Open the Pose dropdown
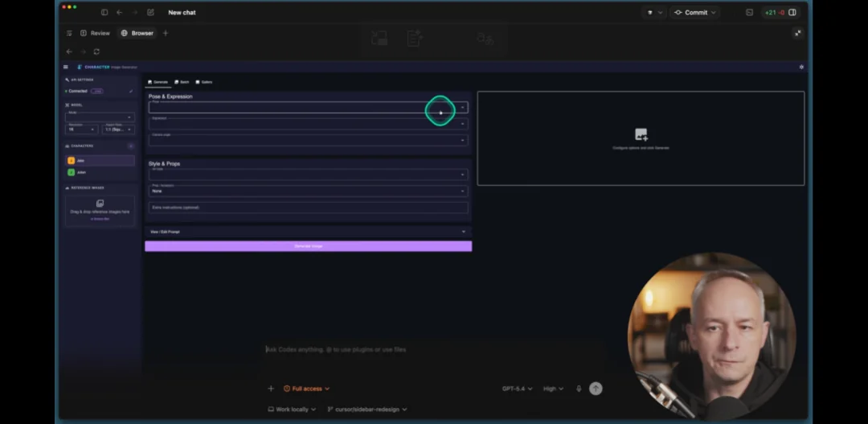This screenshot has height=424, width=868. (x=307, y=107)
